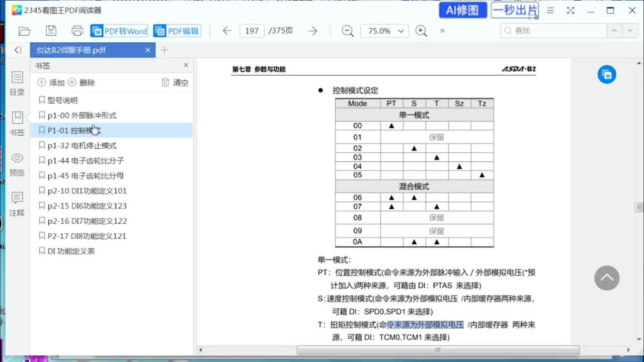Delete a bookmark with 删除

[x=82, y=82]
